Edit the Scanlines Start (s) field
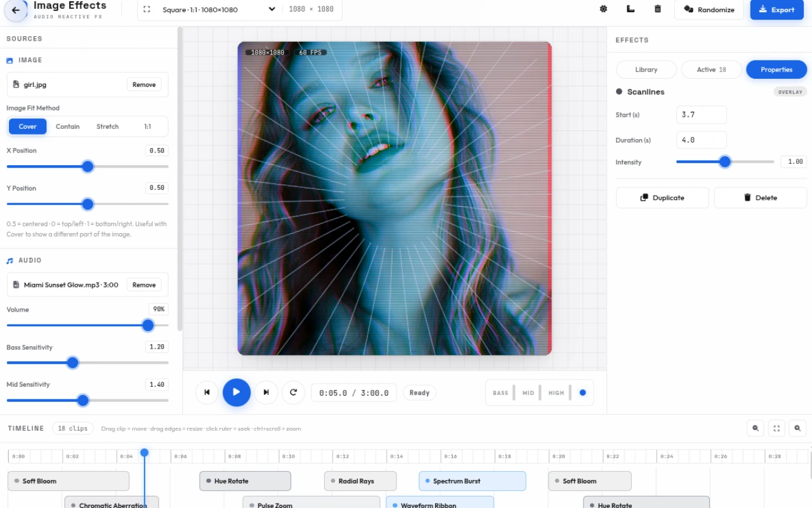 [x=702, y=115]
